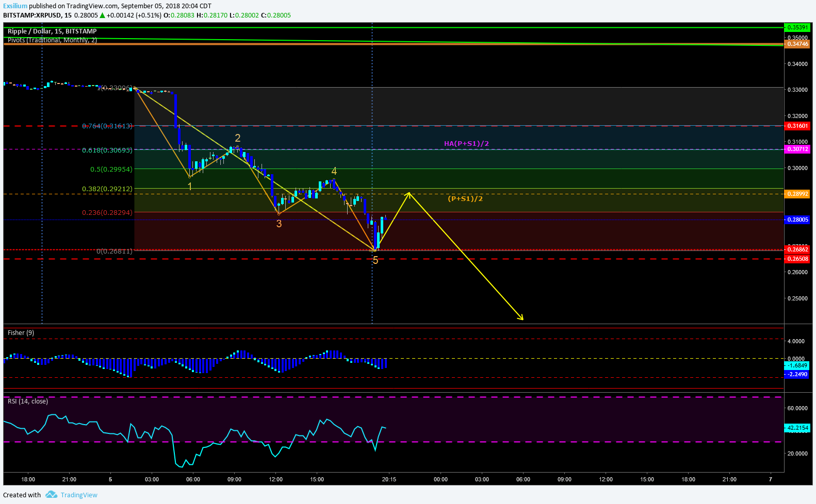Click the 60.0000 label on RSI scale
816x504 pixels.
(797, 408)
